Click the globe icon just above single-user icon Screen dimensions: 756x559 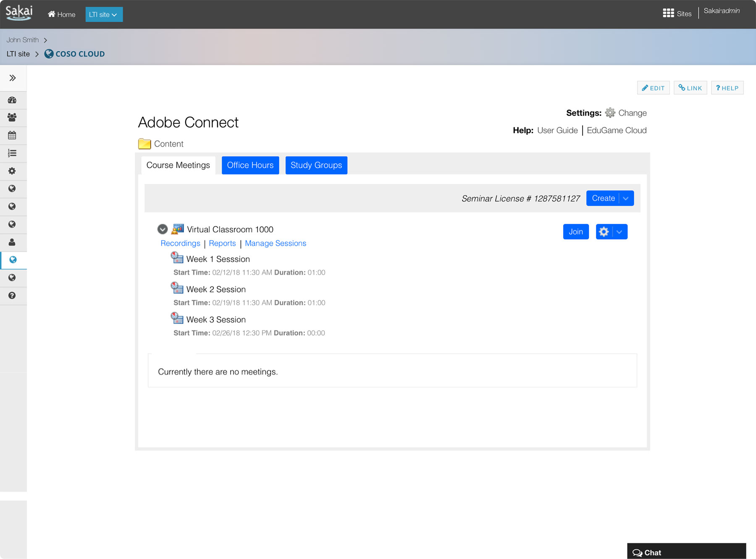pos(12,224)
